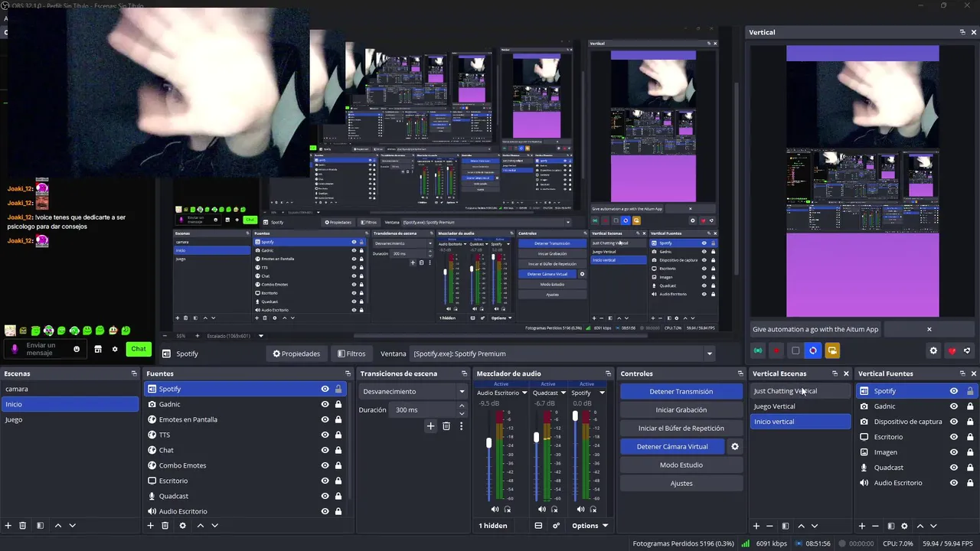Open chat settings gear icon
The height and width of the screenshot is (551, 980).
[x=115, y=349]
